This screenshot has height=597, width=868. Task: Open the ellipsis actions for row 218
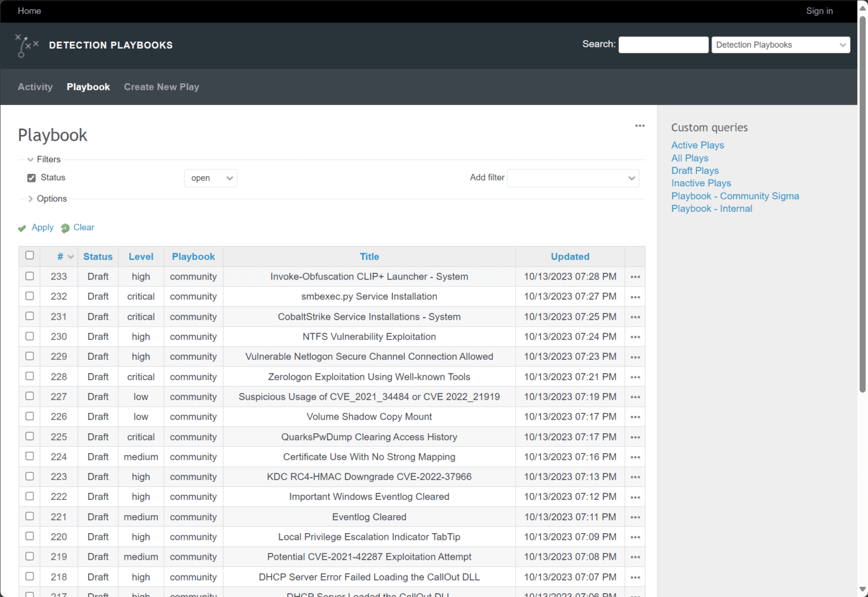(635, 577)
